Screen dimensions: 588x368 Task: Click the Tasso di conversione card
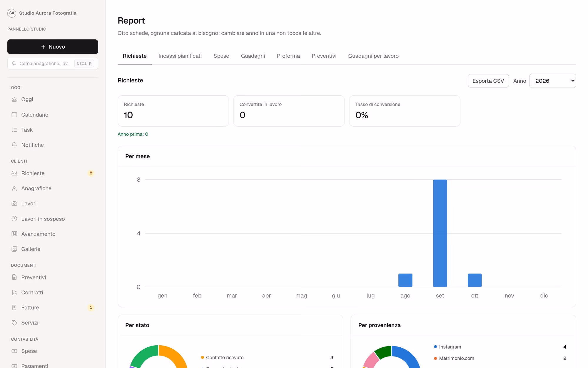(405, 111)
